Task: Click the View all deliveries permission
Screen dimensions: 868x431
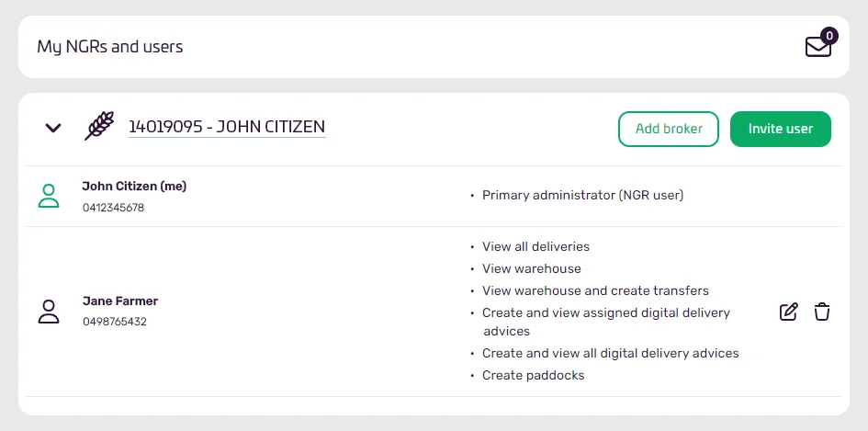Action: point(535,246)
